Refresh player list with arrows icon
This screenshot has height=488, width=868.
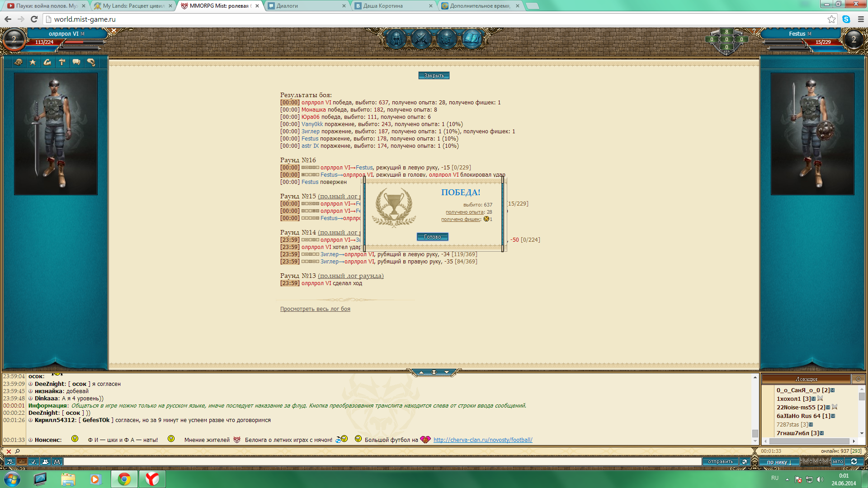854,462
